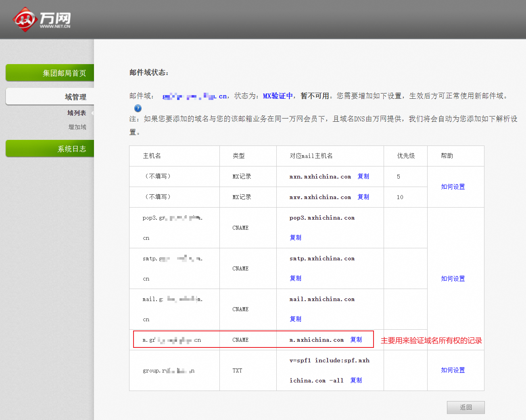Click CNAME type cell in the smtp row
526x420 pixels.
click(240, 269)
